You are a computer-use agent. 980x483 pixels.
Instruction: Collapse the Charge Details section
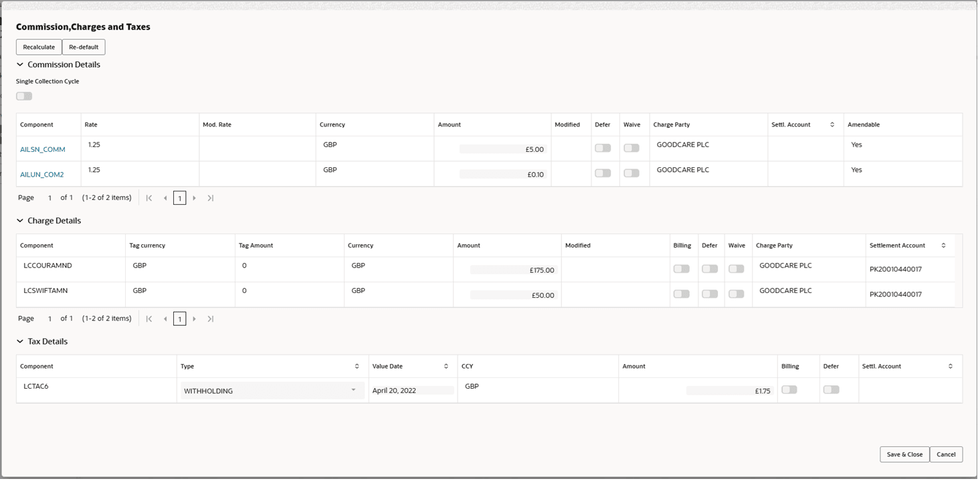click(x=20, y=221)
